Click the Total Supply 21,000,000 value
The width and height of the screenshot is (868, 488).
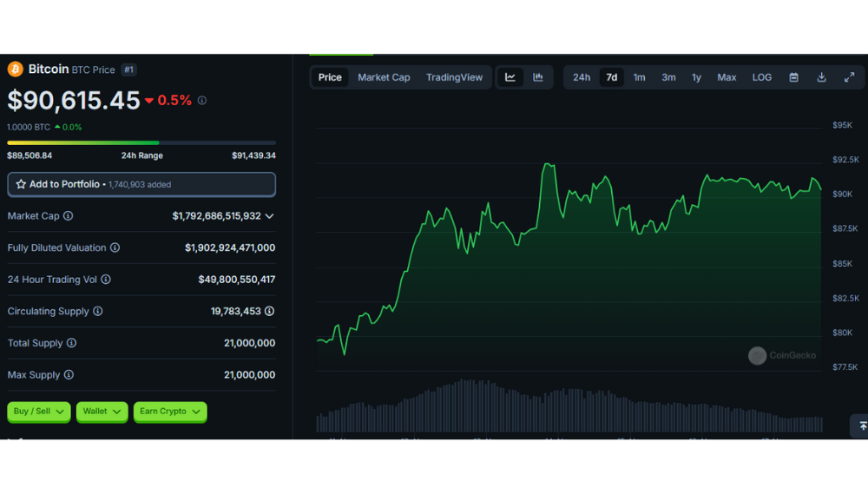[250, 343]
